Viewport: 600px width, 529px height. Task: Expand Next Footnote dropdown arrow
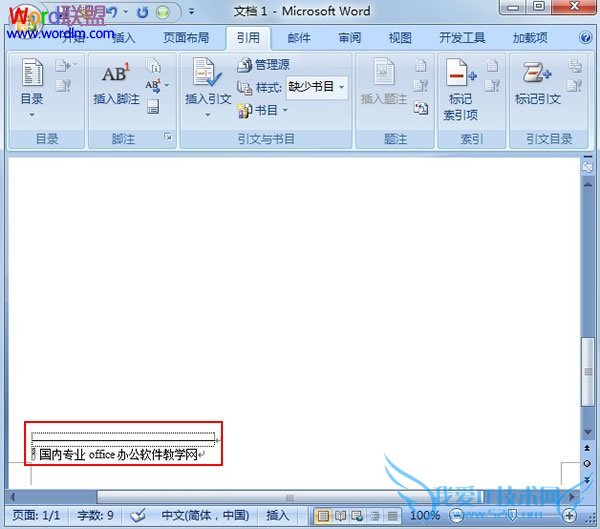point(167,85)
